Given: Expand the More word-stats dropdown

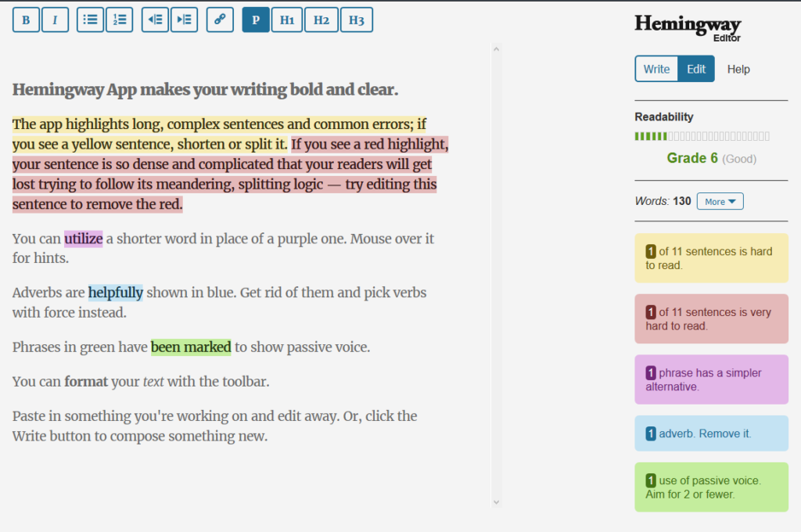Looking at the screenshot, I should [x=720, y=201].
